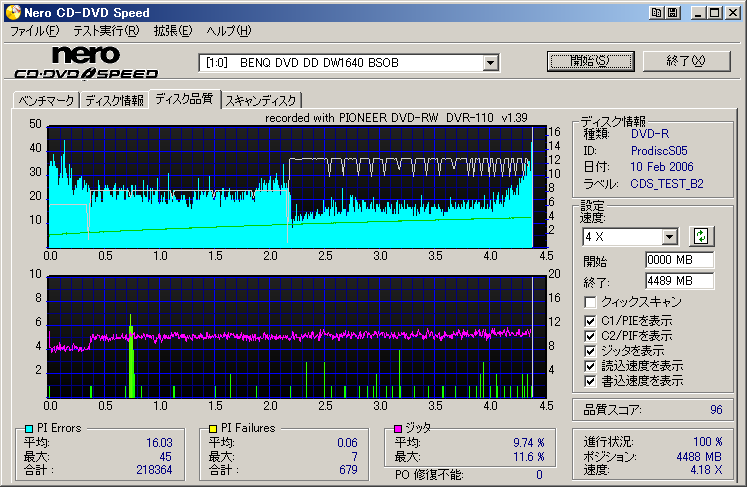
Task: Click the jitter maximum 11.6 % value
Action: tap(529, 457)
